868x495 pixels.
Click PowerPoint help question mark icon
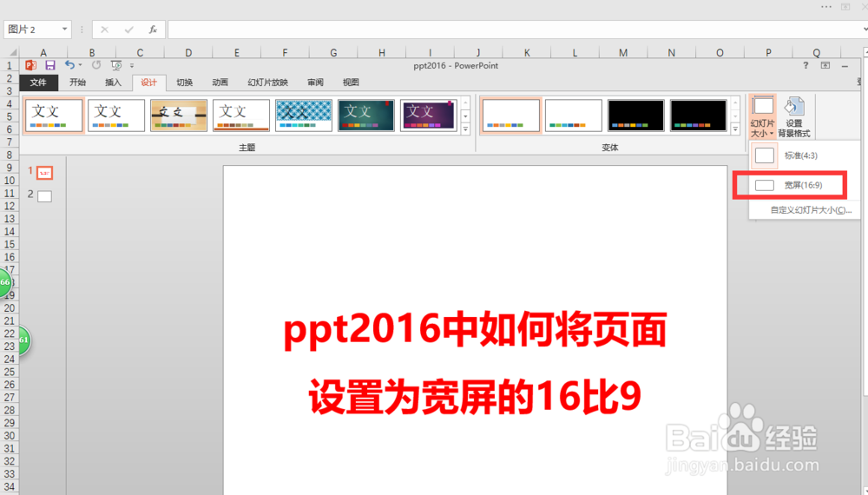click(806, 65)
